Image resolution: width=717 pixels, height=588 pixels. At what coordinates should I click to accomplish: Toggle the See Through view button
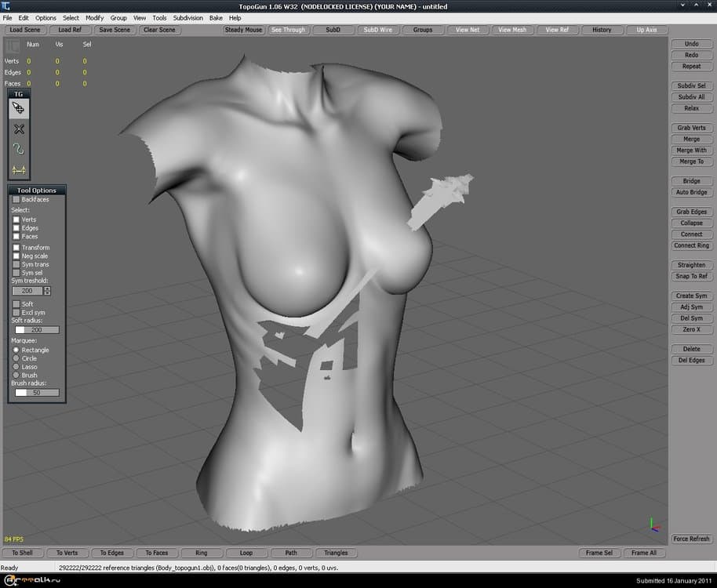(288, 30)
